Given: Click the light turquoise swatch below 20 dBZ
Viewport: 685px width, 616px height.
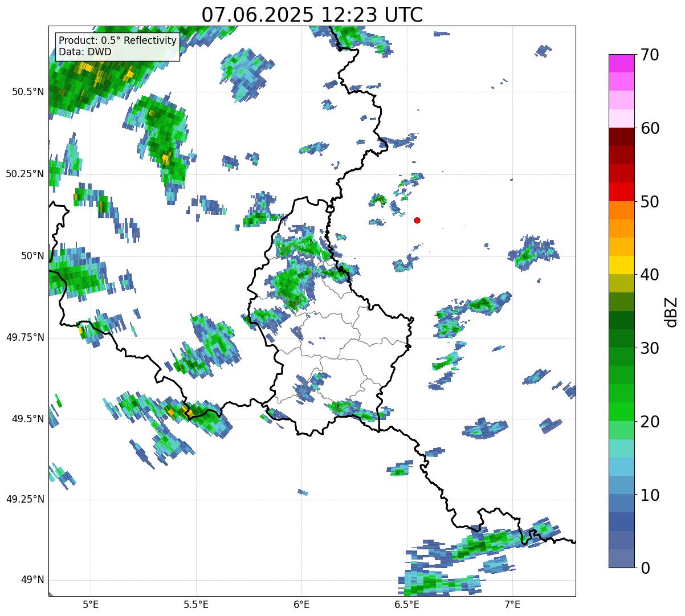Looking at the screenshot, I should tap(621, 448).
